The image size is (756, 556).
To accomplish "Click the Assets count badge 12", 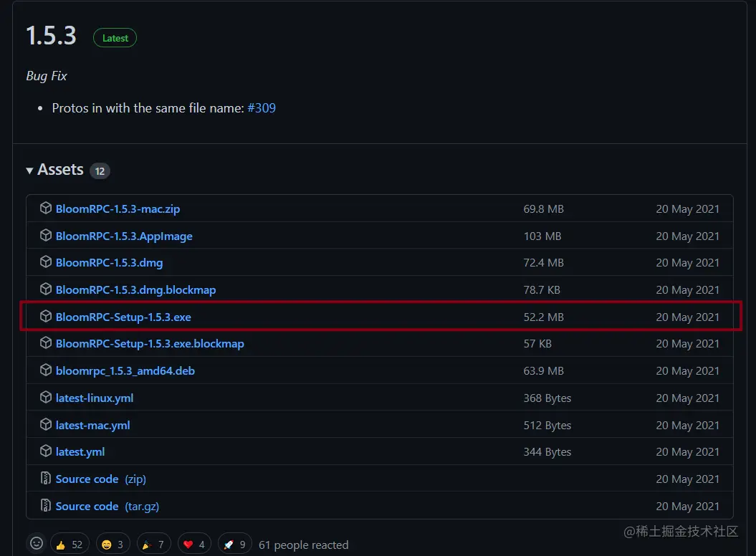I will (x=100, y=171).
